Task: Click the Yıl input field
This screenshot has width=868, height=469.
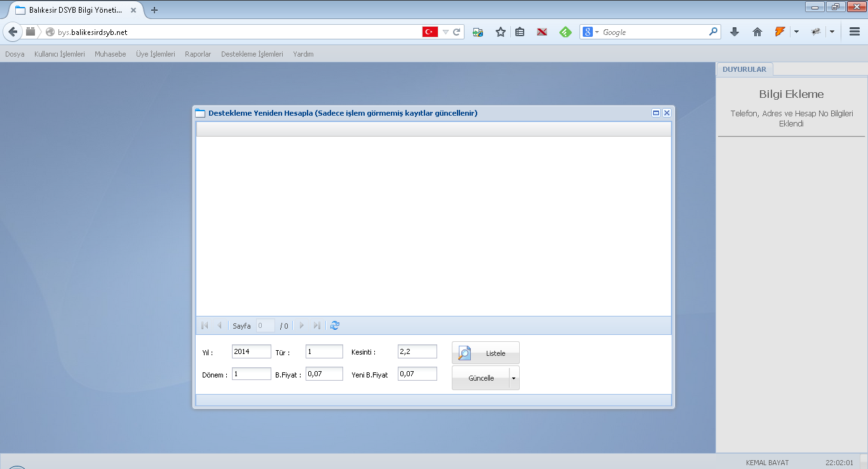Action: click(x=251, y=351)
